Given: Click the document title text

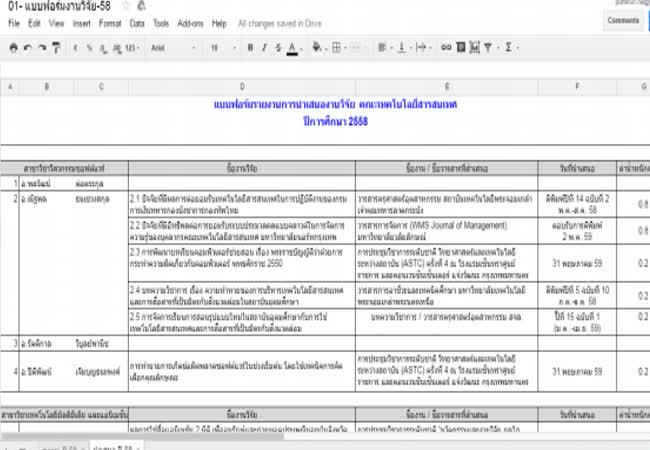Looking at the screenshot, I should (x=59, y=6).
